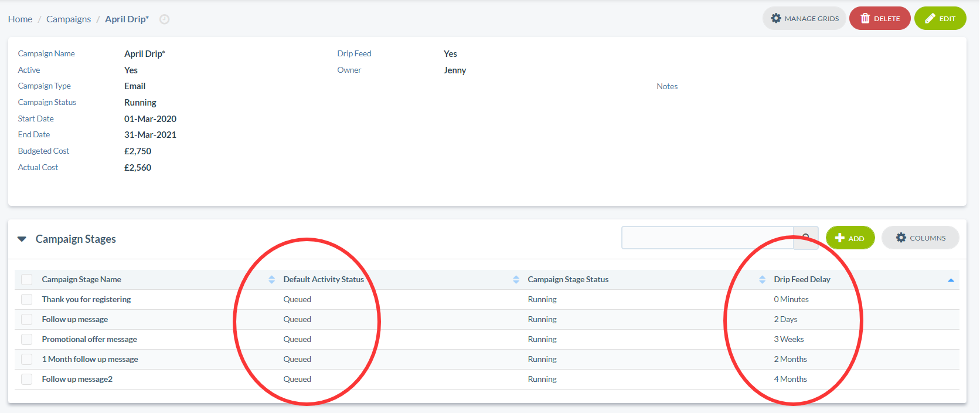The width and height of the screenshot is (980, 413).
Task: Click the Budgeted Cost value £2,750
Action: click(138, 151)
